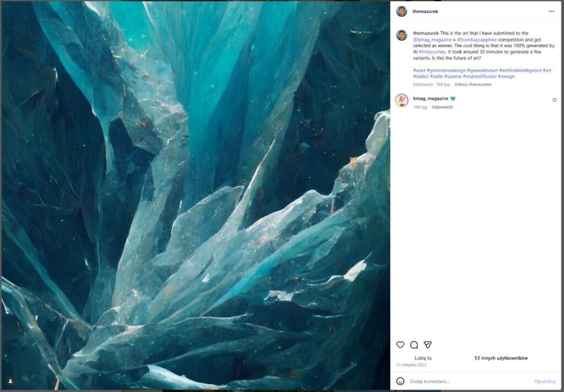Click themazurek's avatar beside the caption

click(x=402, y=35)
